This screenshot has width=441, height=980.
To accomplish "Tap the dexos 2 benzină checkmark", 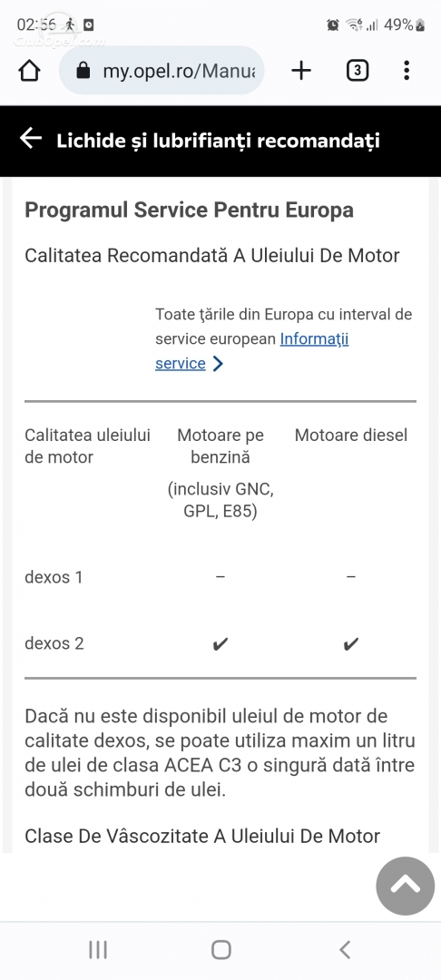I will [x=220, y=643].
